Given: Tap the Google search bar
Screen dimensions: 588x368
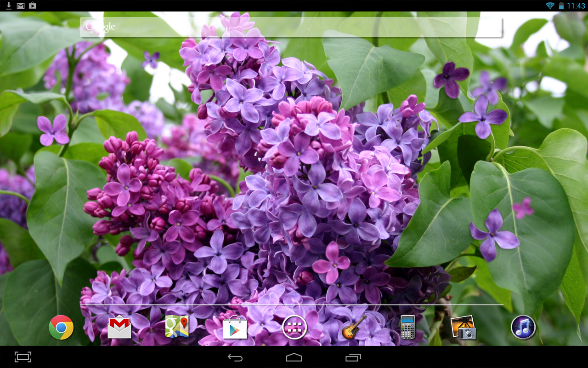Looking at the screenshot, I should (291, 27).
